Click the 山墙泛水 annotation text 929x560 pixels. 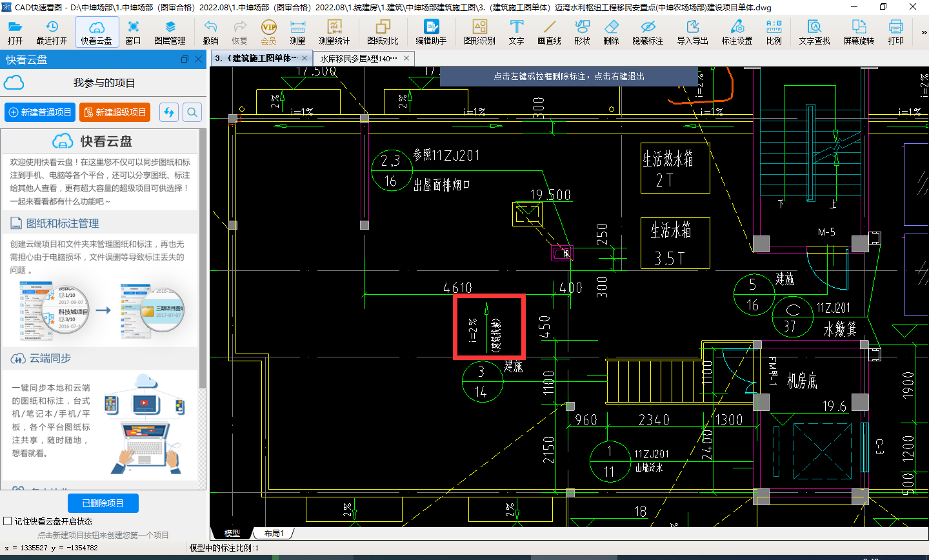pyautogui.click(x=648, y=467)
